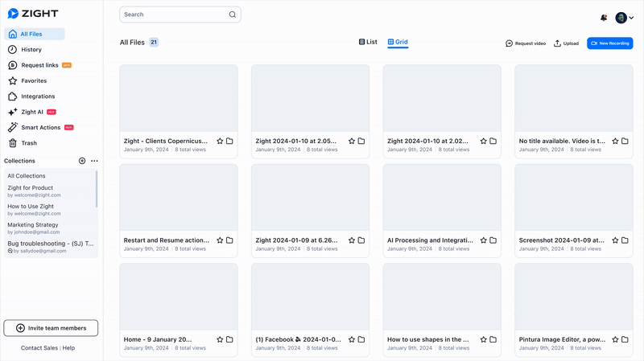Star the Zight - Clients Copernicus file
Image resolution: width=644 pixels, height=361 pixels.
(x=220, y=142)
